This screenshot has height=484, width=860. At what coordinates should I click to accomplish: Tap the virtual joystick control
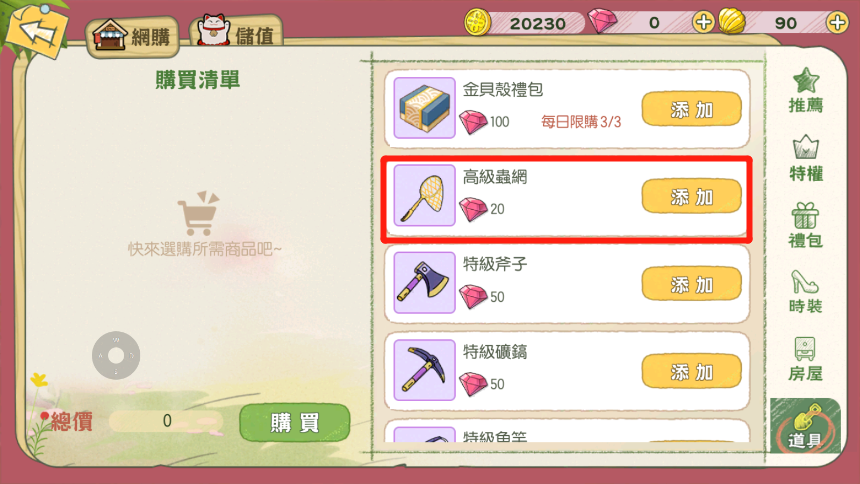(x=116, y=356)
